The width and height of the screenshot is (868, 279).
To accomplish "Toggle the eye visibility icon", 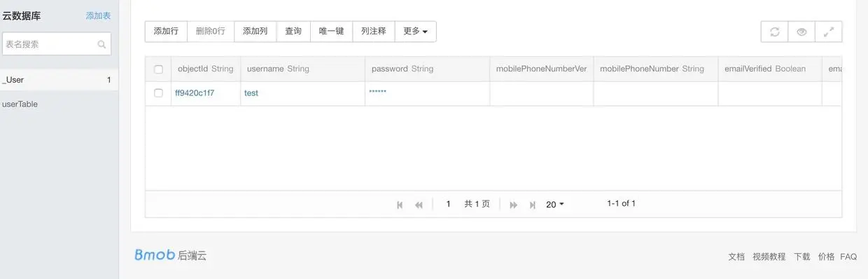I will click(801, 32).
